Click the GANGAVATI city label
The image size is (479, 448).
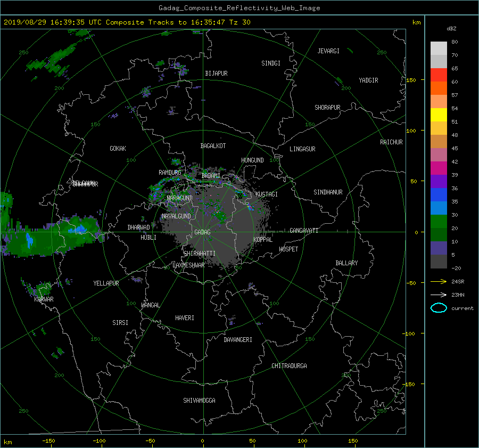pyautogui.click(x=304, y=231)
